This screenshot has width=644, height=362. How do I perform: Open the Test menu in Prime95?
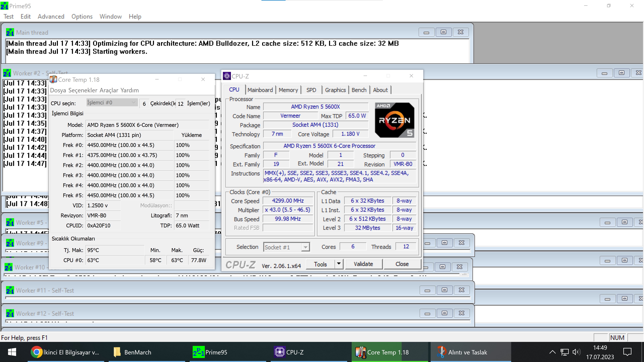9,16
